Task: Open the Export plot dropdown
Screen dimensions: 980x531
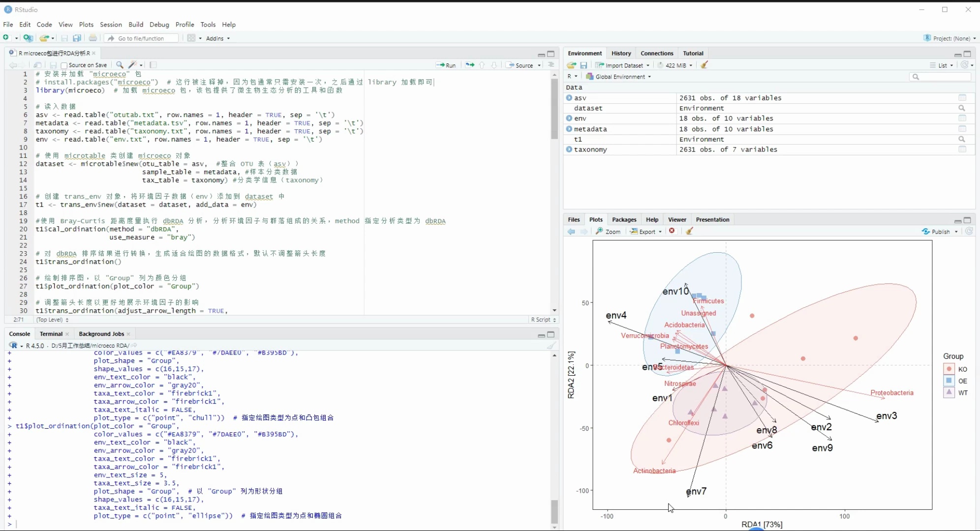Action: (x=646, y=231)
